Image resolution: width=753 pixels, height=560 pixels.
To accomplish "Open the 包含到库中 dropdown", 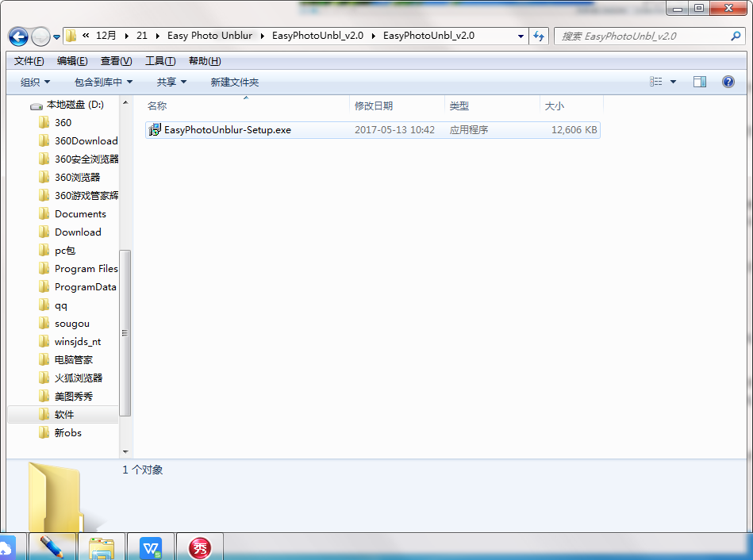I will tap(103, 82).
